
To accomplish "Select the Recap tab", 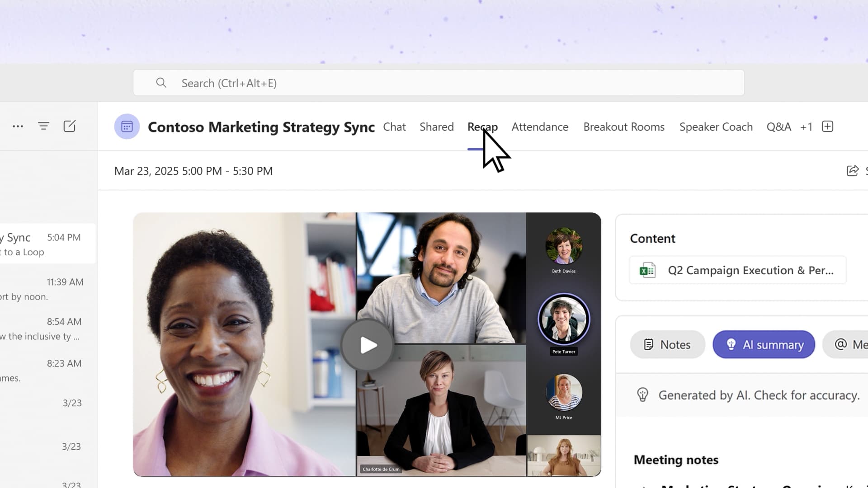I will coord(482,127).
